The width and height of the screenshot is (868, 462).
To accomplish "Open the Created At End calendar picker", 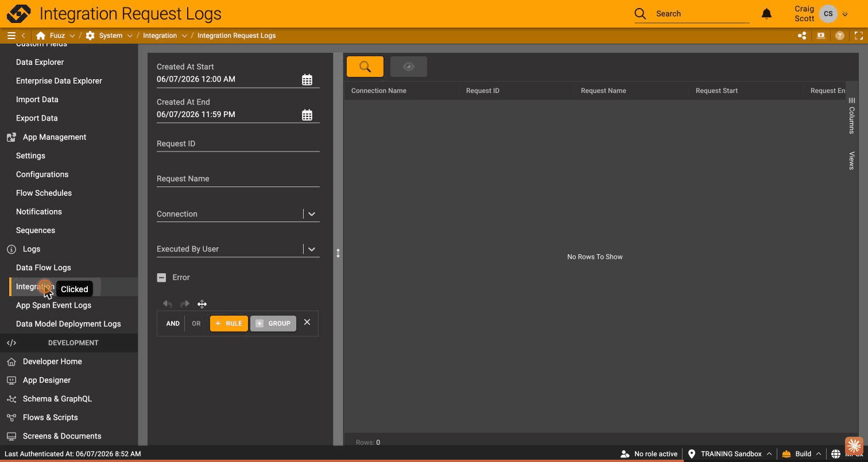I will 307,115.
